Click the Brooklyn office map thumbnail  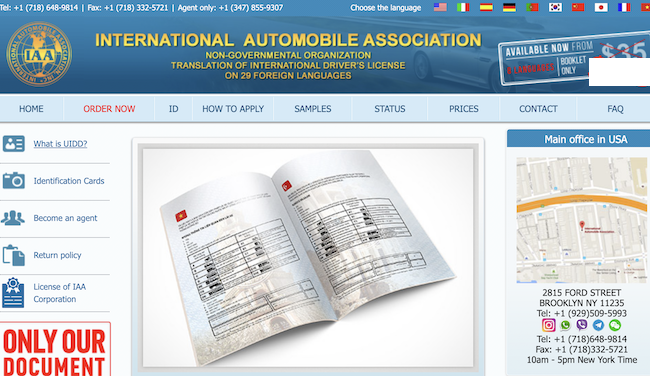[581, 220]
